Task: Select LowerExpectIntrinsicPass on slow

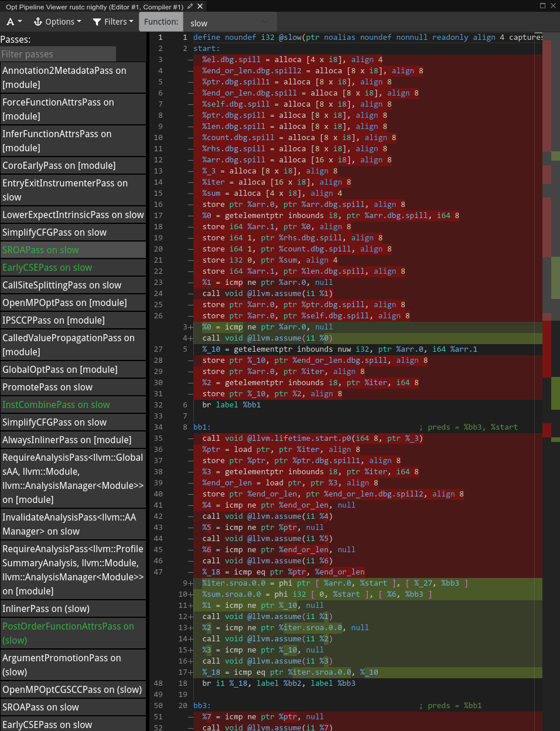Action: pos(73,215)
